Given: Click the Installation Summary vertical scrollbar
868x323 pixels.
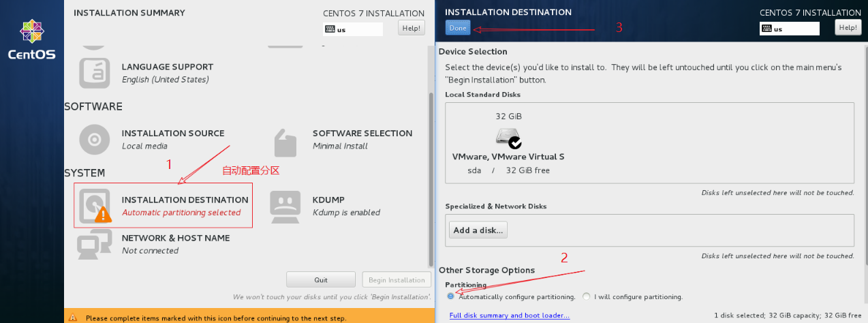Looking at the screenshot, I should (431, 177).
